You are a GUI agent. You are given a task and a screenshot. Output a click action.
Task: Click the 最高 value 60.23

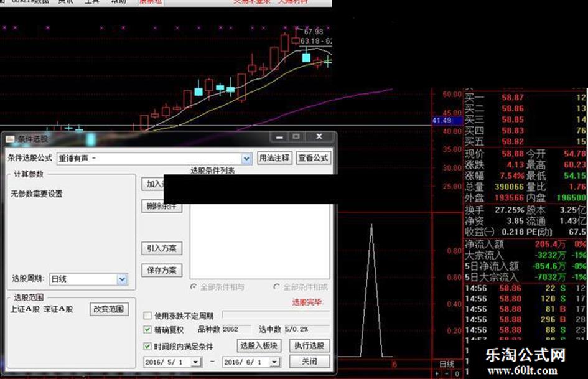coord(574,165)
